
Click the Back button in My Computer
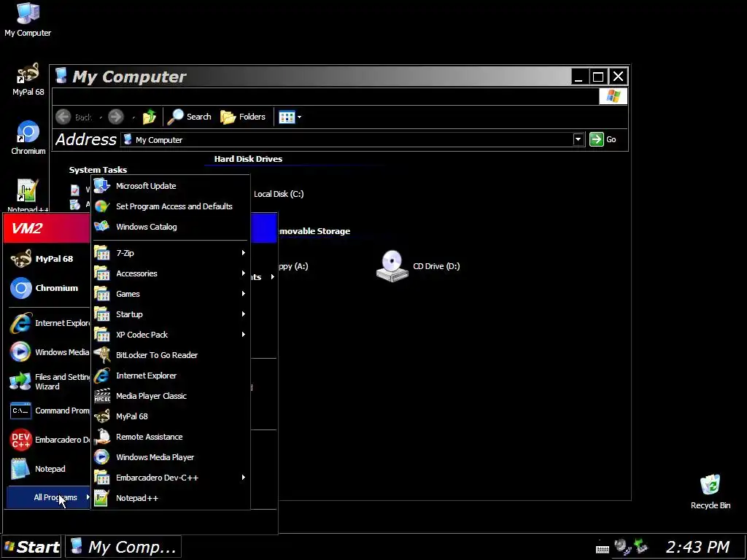74,117
